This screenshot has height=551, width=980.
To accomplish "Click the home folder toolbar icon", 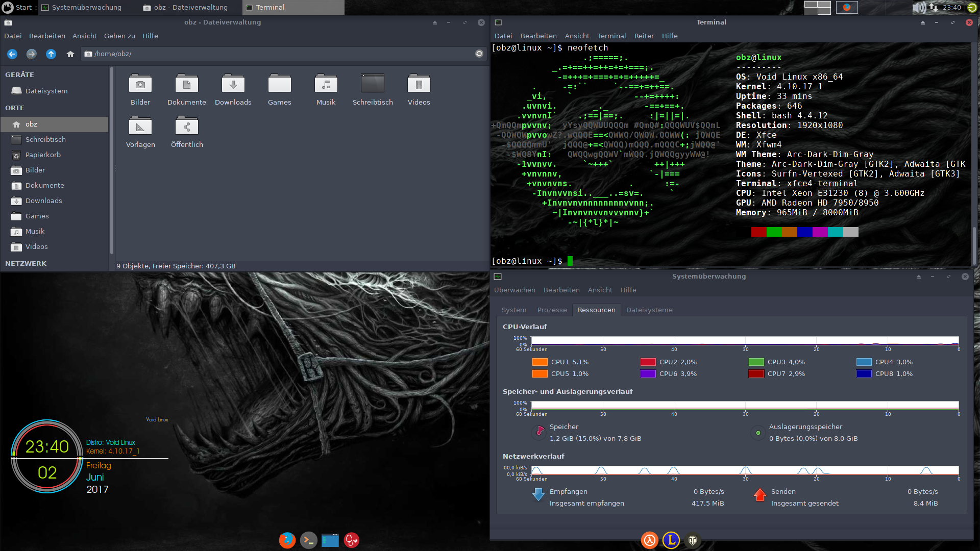I will click(70, 54).
